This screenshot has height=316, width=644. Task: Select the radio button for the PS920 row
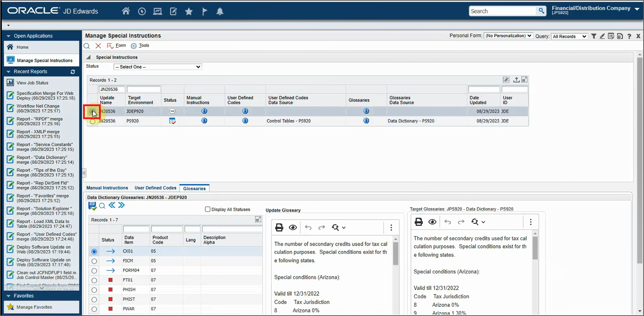(93, 121)
